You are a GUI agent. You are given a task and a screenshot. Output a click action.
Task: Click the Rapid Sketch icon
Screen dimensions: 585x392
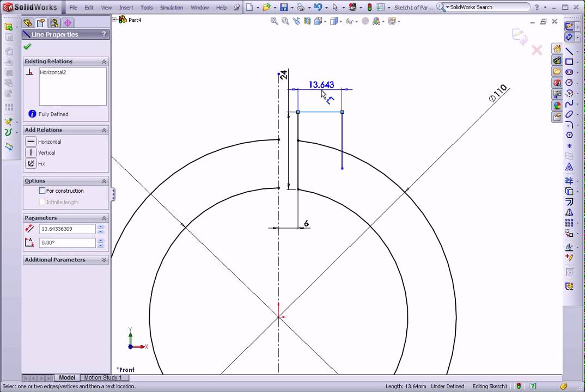point(569,286)
